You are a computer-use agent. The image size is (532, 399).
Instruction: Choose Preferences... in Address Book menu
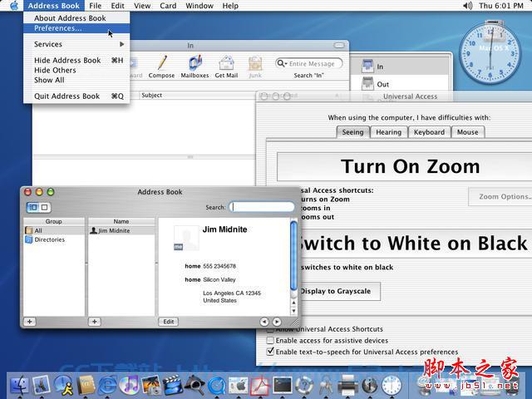click(x=76, y=28)
